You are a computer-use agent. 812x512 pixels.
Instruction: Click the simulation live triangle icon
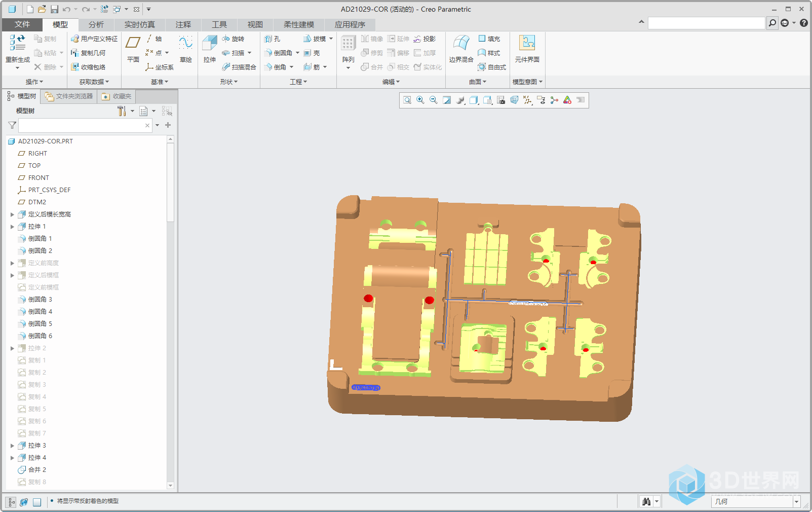567,100
